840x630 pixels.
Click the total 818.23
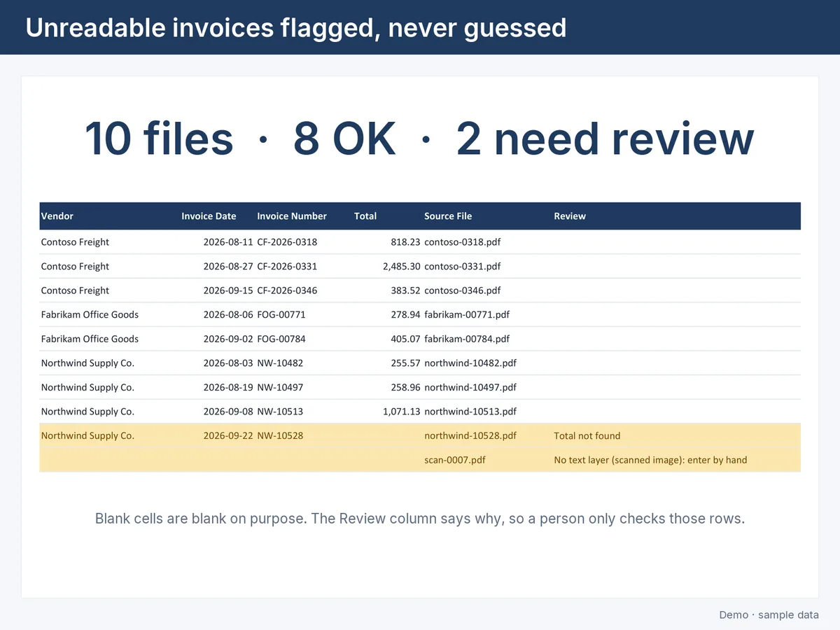[x=405, y=242]
